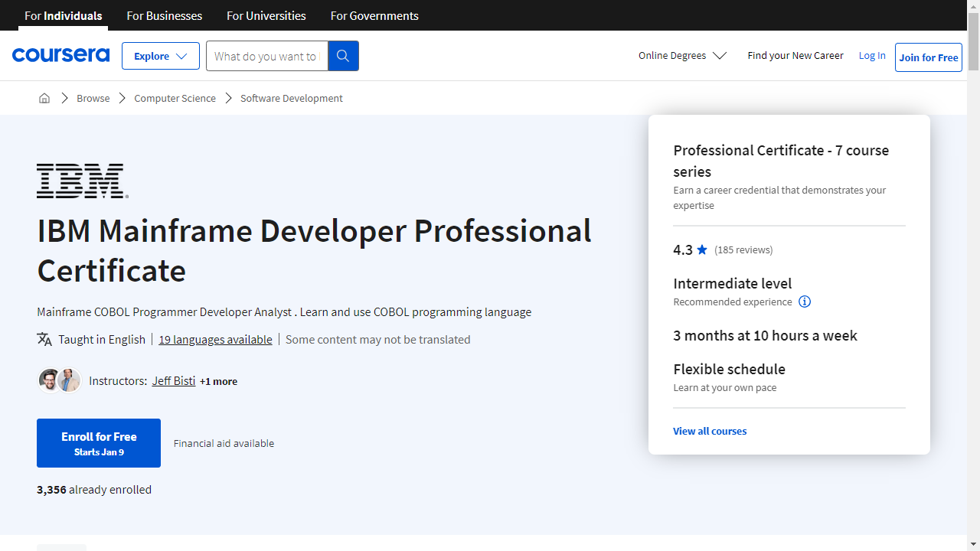Screen dimensions: 980x551
Task: Click the Intermediate level text
Action: [x=733, y=283]
